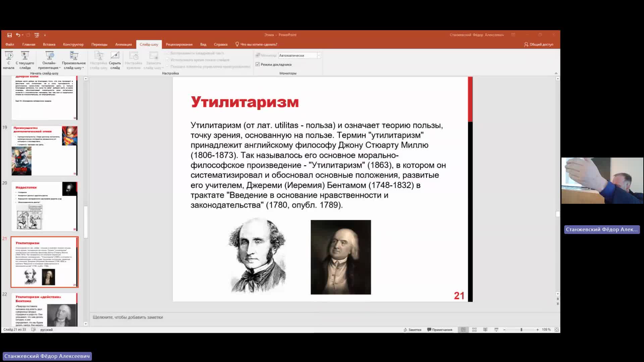Screen dimensions: 644x362
Task: Click the Next Slide double-arrow button
Action: [x=558, y=304]
